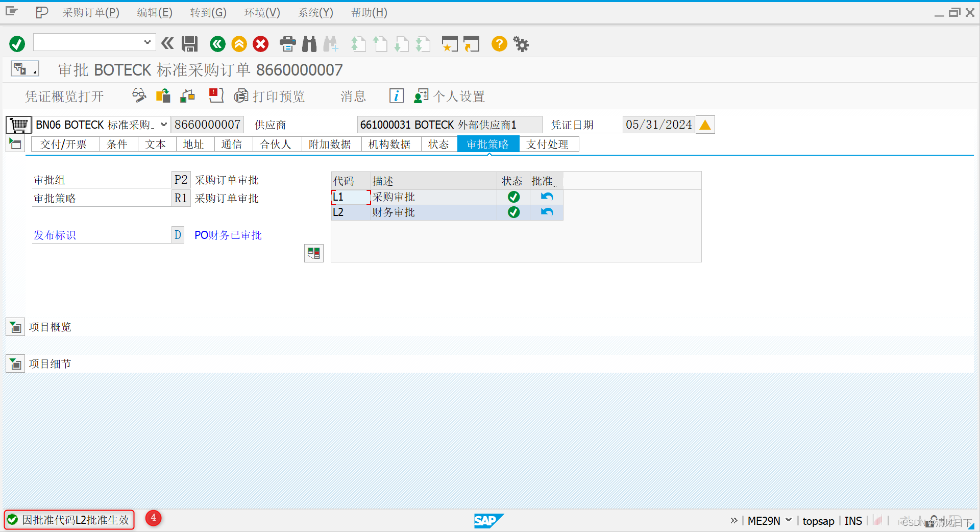The width and height of the screenshot is (980, 532).
Task: Click the yellow Help question icon
Action: tap(499, 44)
